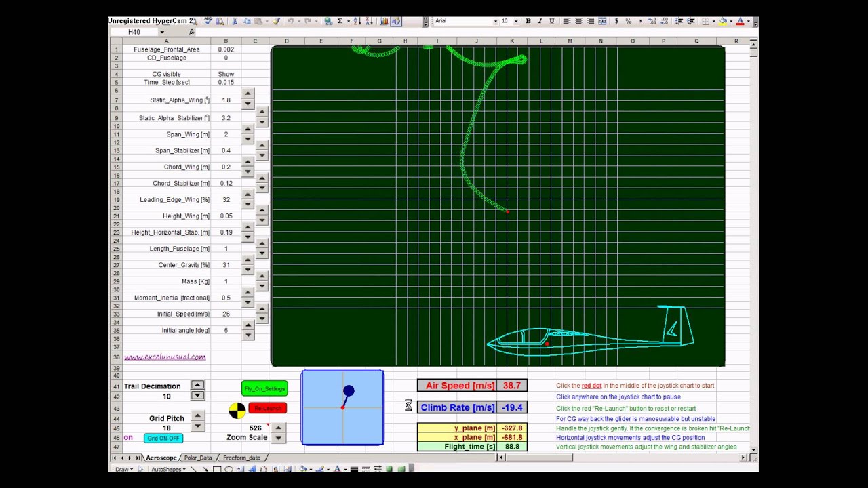Viewport: 868px width, 488px height.
Task: Merge and center cells
Action: point(602,21)
